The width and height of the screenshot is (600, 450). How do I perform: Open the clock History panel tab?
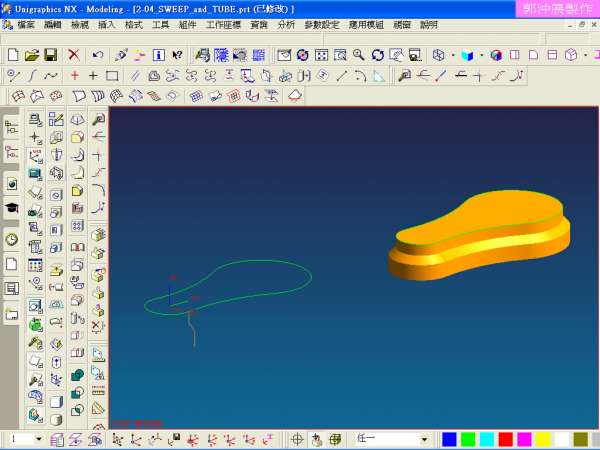(11, 239)
